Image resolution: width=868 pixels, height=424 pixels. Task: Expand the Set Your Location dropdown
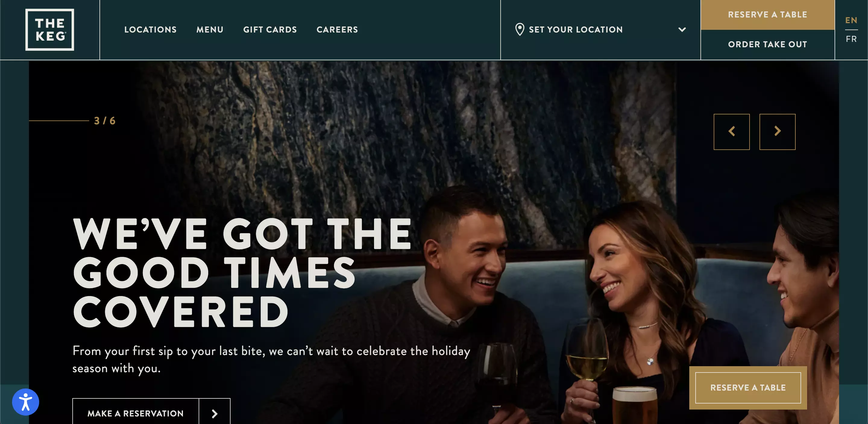click(600, 30)
